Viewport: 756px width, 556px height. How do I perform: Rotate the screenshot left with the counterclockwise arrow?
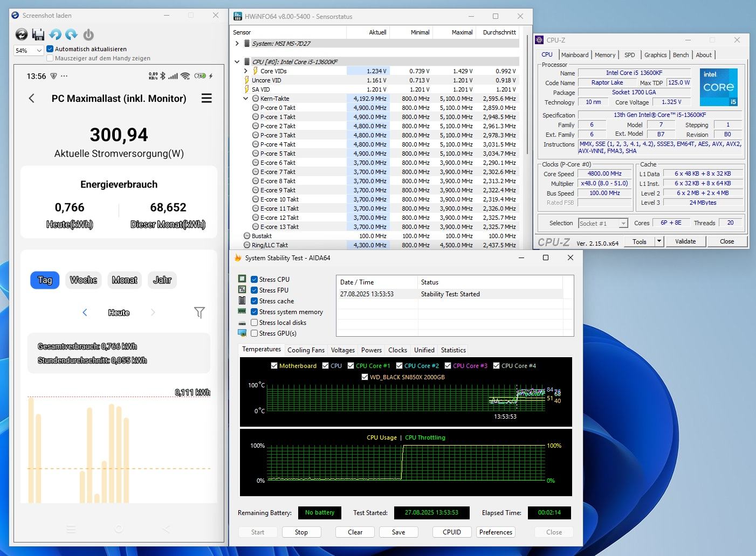click(55, 35)
